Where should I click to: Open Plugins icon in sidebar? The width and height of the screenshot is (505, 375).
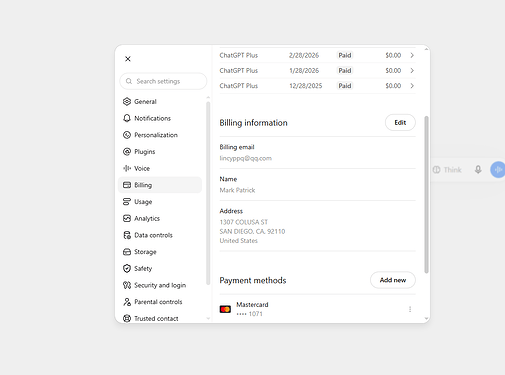tap(127, 152)
